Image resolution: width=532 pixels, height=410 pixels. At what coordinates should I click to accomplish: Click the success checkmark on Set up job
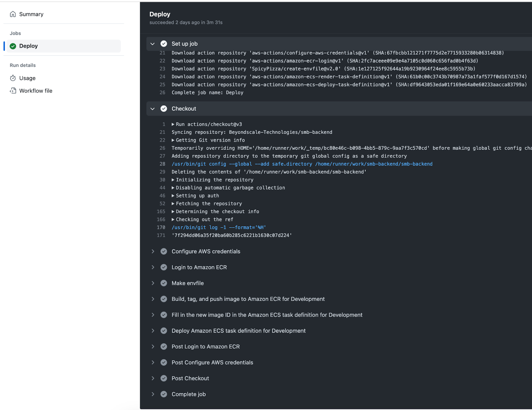(164, 44)
